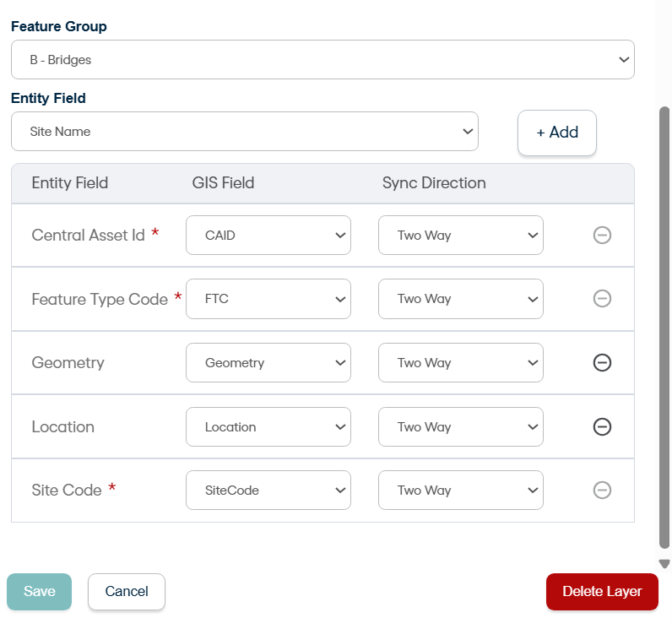Open the Feature Group dropdown
Image resolution: width=672 pixels, height=629 pixels.
tap(322, 60)
